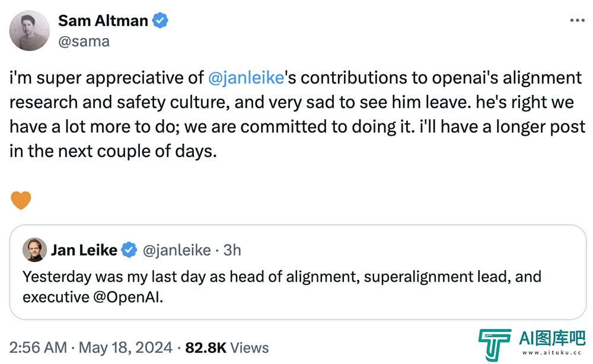View the 82.8K Views analytics
Image resolution: width=593 pixels, height=364 pixels.
(227, 347)
